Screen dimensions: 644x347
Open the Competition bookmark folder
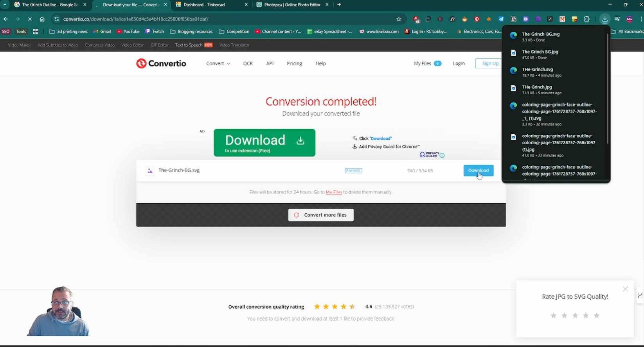coord(234,31)
